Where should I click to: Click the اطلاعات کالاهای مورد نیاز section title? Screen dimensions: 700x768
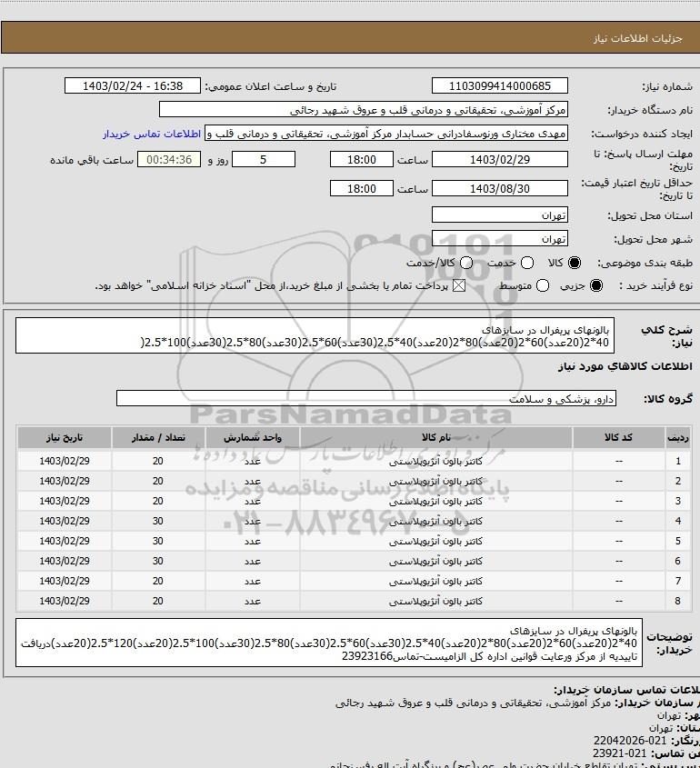(625, 366)
